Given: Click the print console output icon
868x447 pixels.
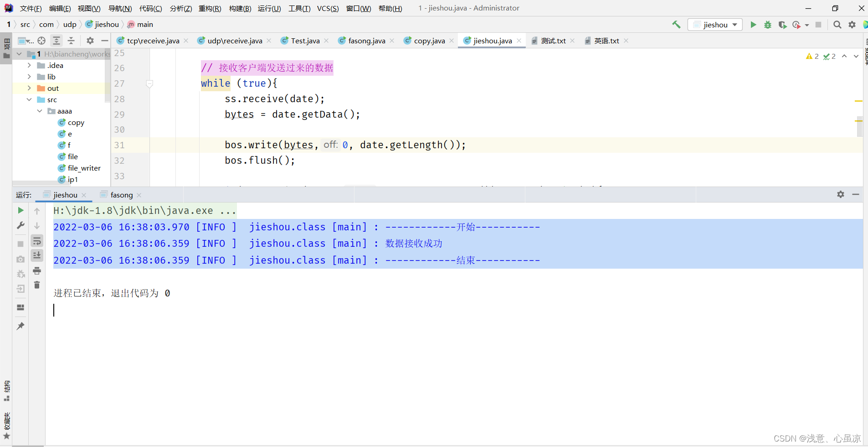Looking at the screenshot, I should click(37, 271).
